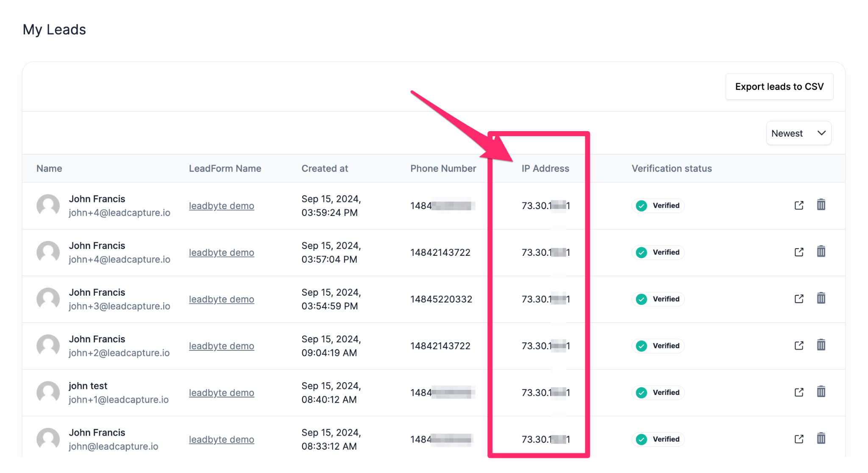The image size is (868, 473).
Task: Click avatar for john+3@leadcapture.io lead
Action: (48, 299)
